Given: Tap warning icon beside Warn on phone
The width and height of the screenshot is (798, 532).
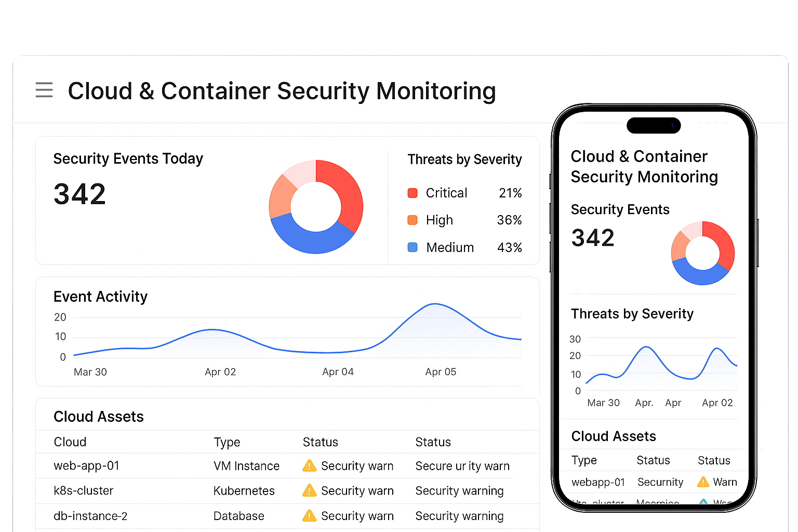Looking at the screenshot, I should point(703,482).
